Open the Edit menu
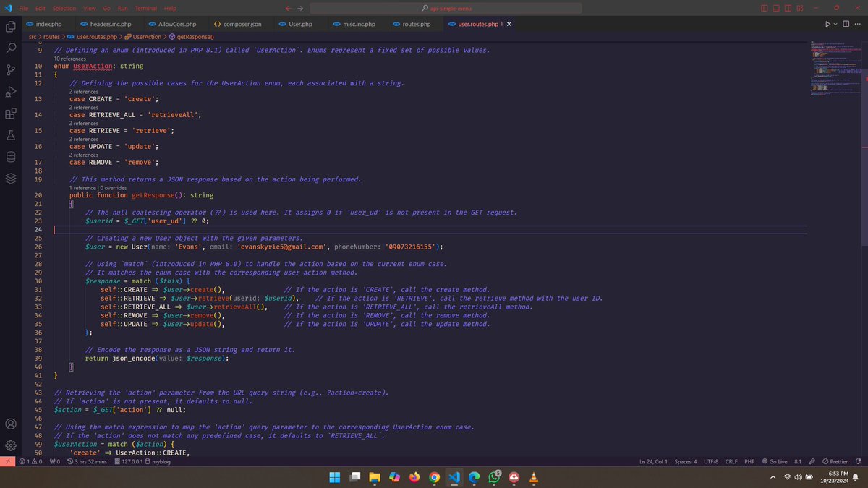Screen dimensions: 868x488 pos(41,7)
